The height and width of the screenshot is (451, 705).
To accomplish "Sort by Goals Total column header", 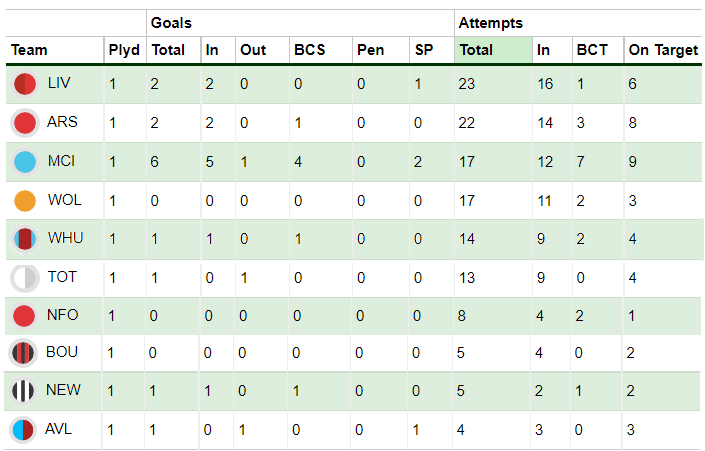I will (x=168, y=50).
